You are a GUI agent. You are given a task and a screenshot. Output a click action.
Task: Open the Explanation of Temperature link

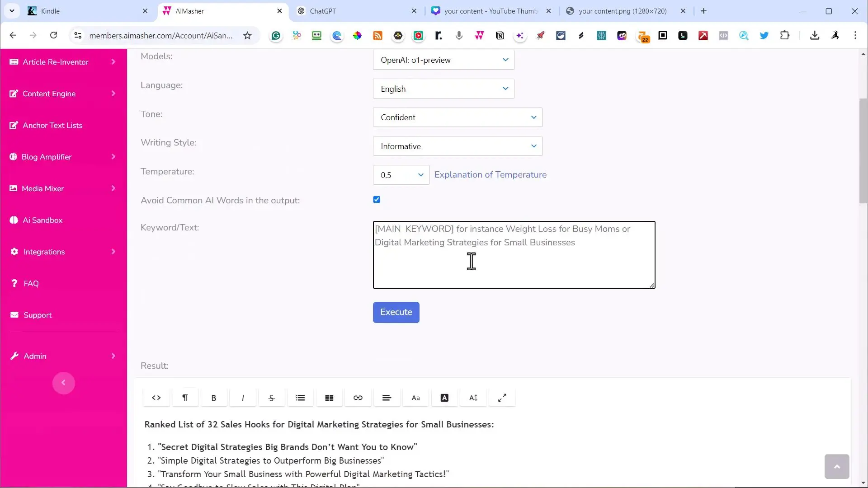pyautogui.click(x=491, y=175)
